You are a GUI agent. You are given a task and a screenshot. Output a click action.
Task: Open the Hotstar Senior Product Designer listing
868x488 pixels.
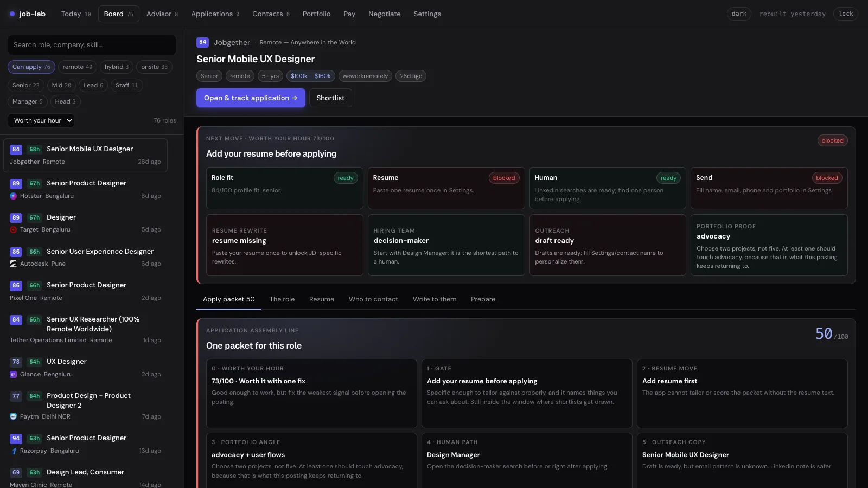click(x=85, y=189)
